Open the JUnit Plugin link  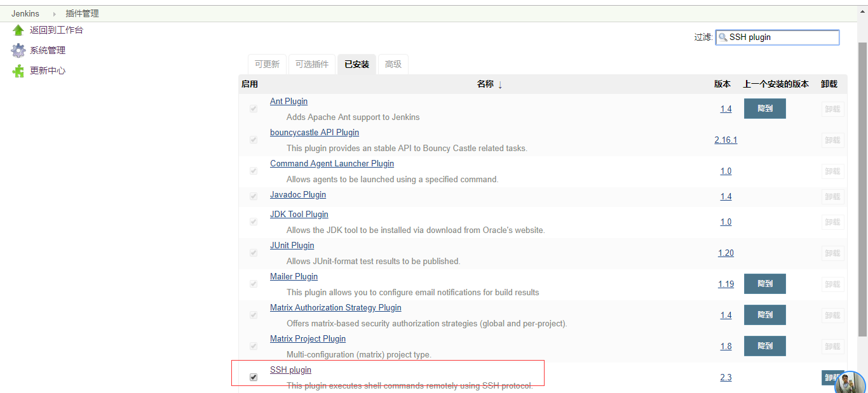[x=292, y=246]
